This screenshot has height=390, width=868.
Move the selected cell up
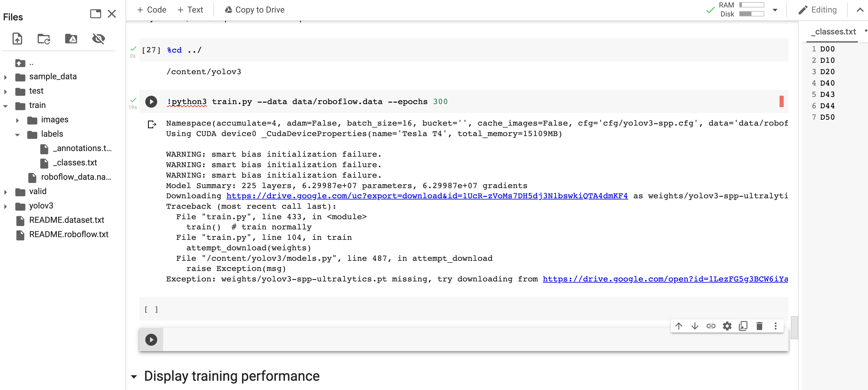(678, 326)
